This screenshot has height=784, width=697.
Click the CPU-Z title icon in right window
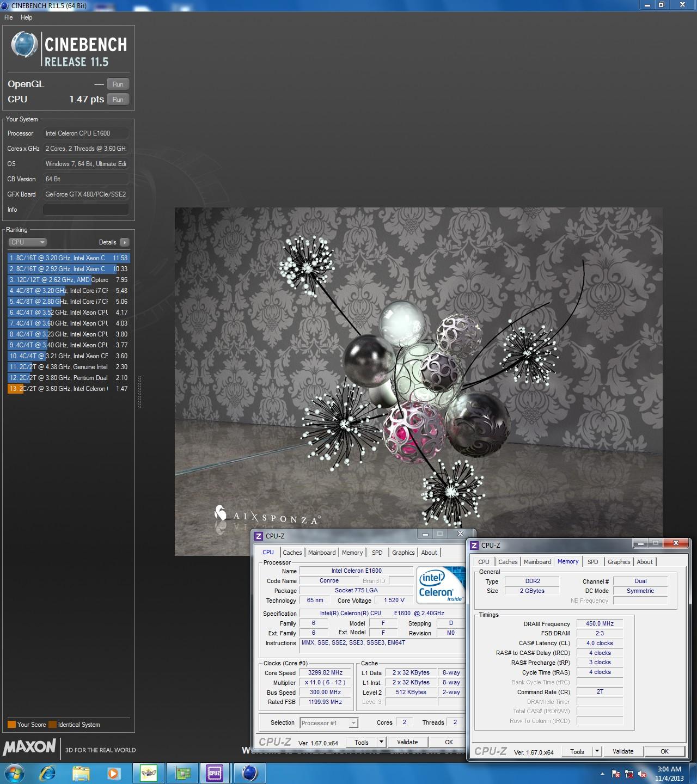click(475, 546)
